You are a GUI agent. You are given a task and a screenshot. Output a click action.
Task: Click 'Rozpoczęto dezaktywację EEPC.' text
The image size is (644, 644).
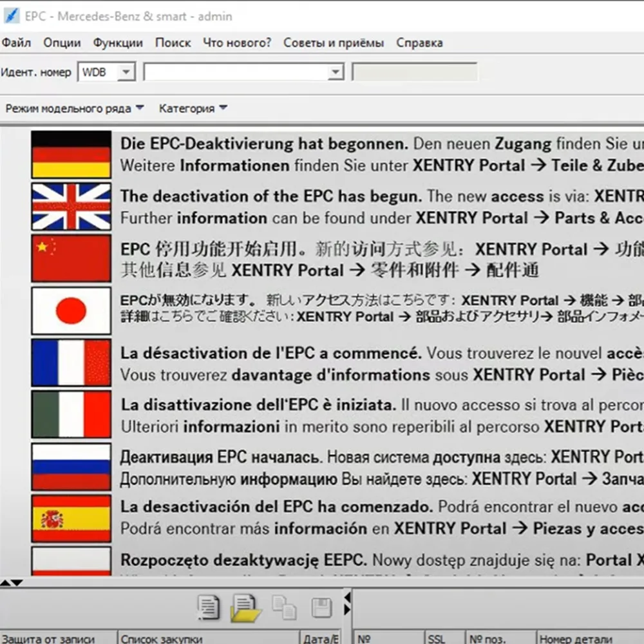(243, 560)
